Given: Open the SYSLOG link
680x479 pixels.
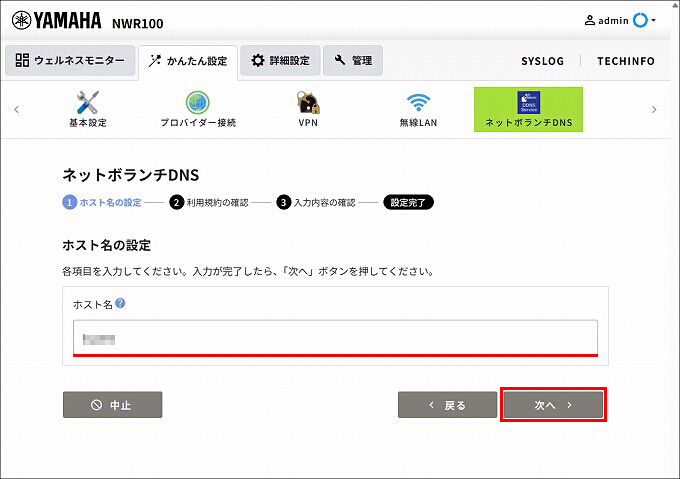Looking at the screenshot, I should coord(543,61).
